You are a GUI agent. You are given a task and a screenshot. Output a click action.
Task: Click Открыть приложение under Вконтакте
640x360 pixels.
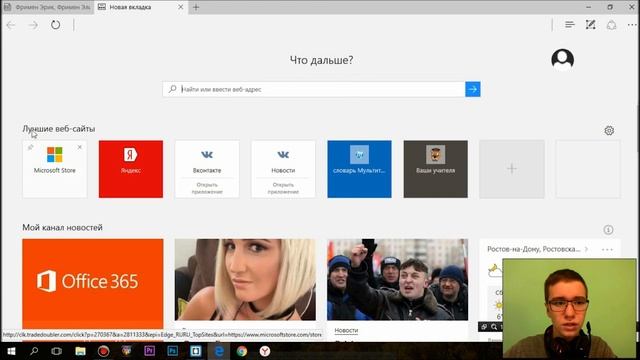(x=207, y=188)
